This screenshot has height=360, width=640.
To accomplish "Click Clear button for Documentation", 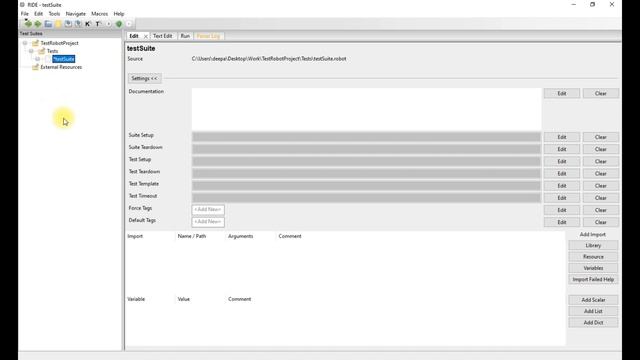I will [600, 93].
